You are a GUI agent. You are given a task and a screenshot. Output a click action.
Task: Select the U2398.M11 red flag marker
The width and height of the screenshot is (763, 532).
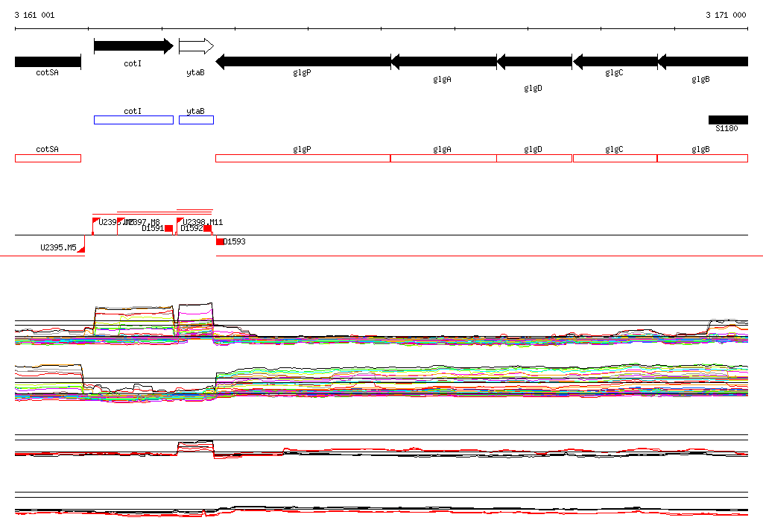tap(180, 221)
